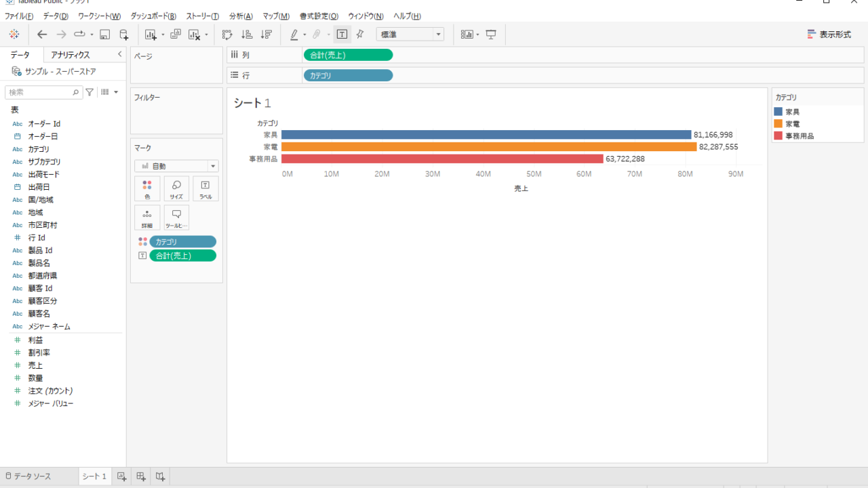Screen dimensions: 868x488
Task: Click the New Worksheet tab icon
Action: (121, 476)
